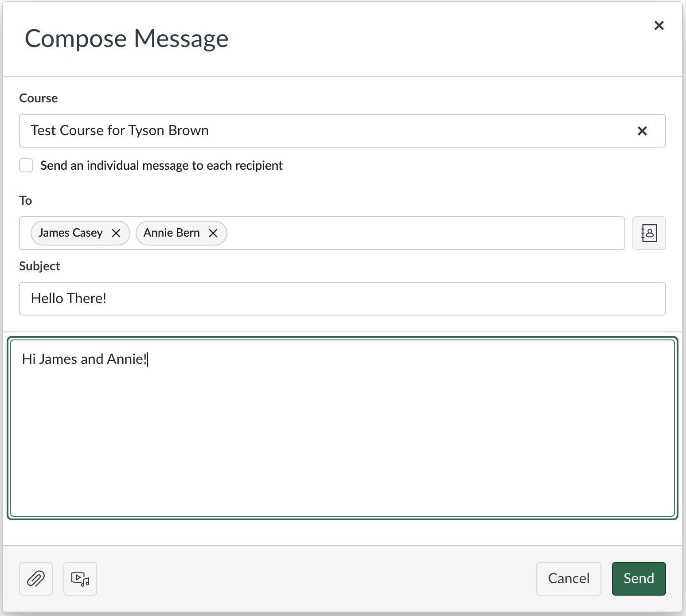The height and width of the screenshot is (616, 686).
Task: Send the message with the Send button
Action: click(x=639, y=579)
